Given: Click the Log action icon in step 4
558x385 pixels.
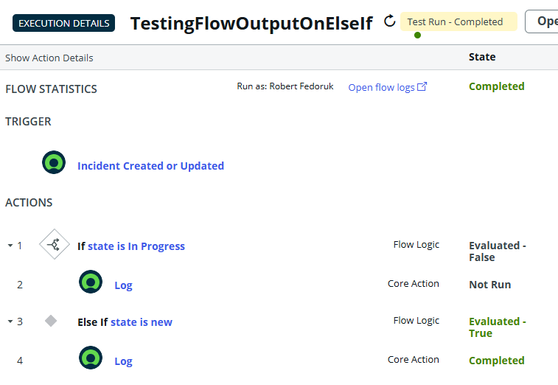Looking at the screenshot, I should 90,358.
